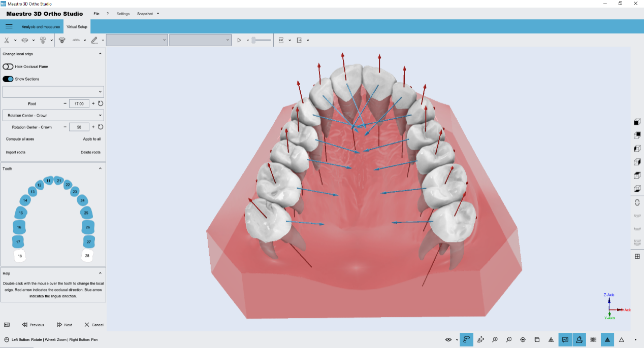Zoom out with the magnifier minus icon

[508, 339]
